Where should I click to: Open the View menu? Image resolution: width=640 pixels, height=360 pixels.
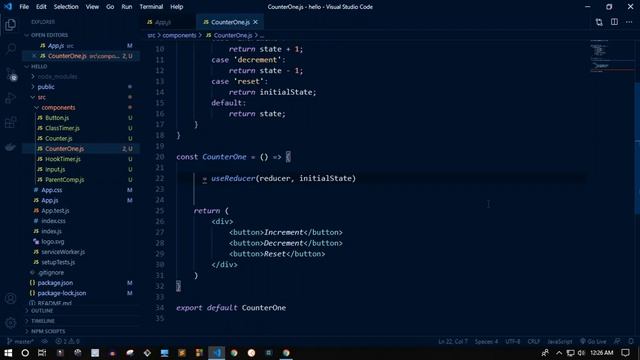92,7
